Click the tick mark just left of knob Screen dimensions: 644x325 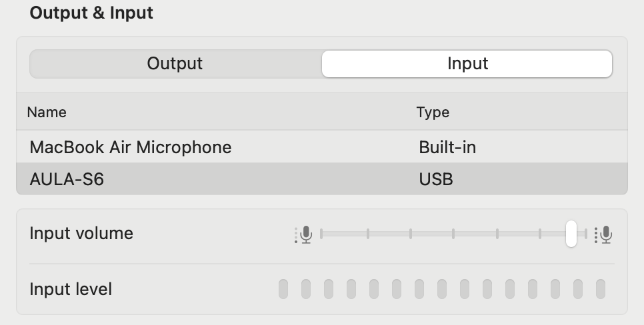(x=540, y=234)
